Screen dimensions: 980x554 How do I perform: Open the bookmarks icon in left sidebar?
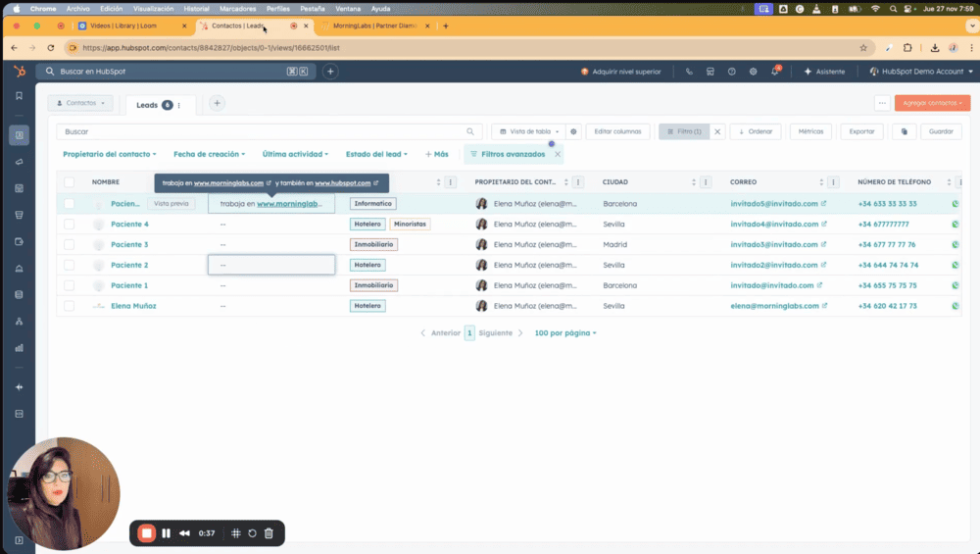20,96
